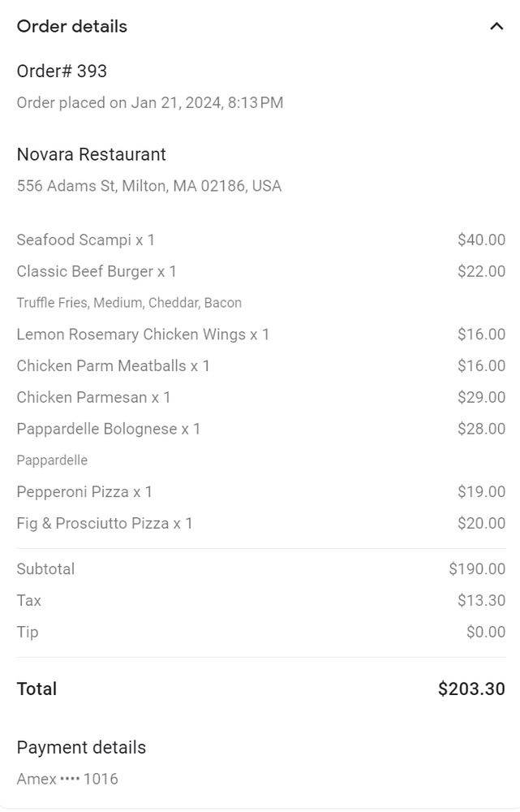Select the Fig & Prosciutto Pizza item
Image resolution: width=520 pixels, height=812 pixels.
(x=105, y=524)
